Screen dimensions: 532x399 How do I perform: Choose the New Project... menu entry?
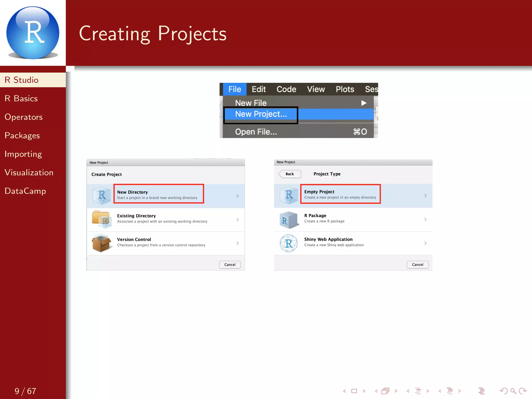tap(261, 114)
